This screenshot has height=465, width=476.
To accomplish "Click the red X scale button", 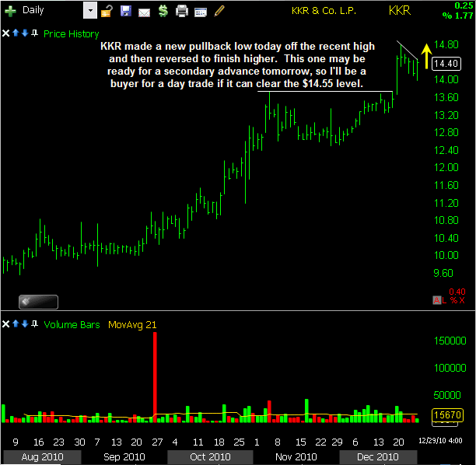I will click(x=462, y=300).
